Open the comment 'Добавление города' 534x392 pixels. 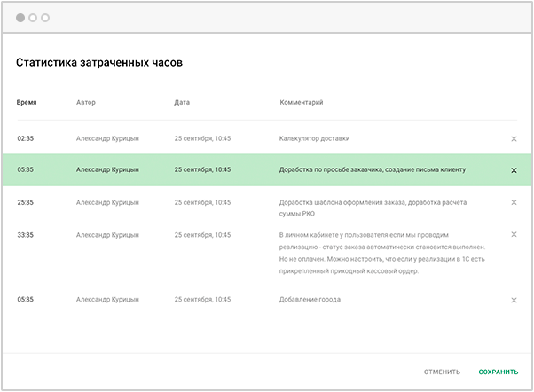[x=310, y=300]
